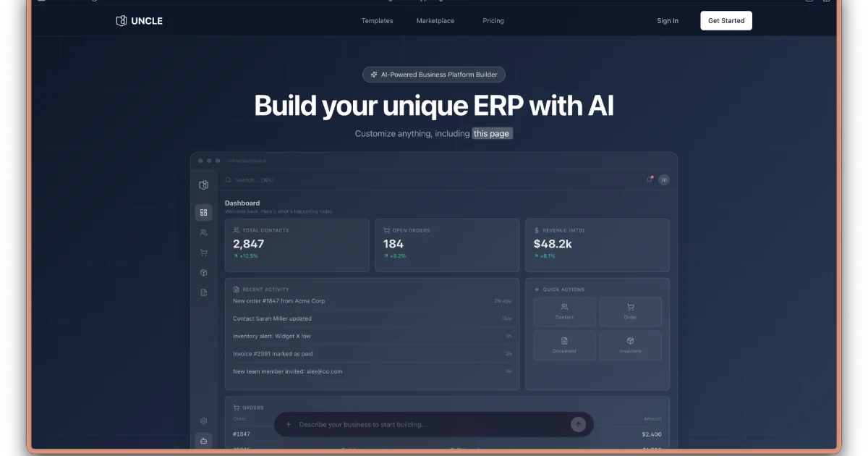Click the Sign In link
The image size is (868, 456).
[x=668, y=21]
